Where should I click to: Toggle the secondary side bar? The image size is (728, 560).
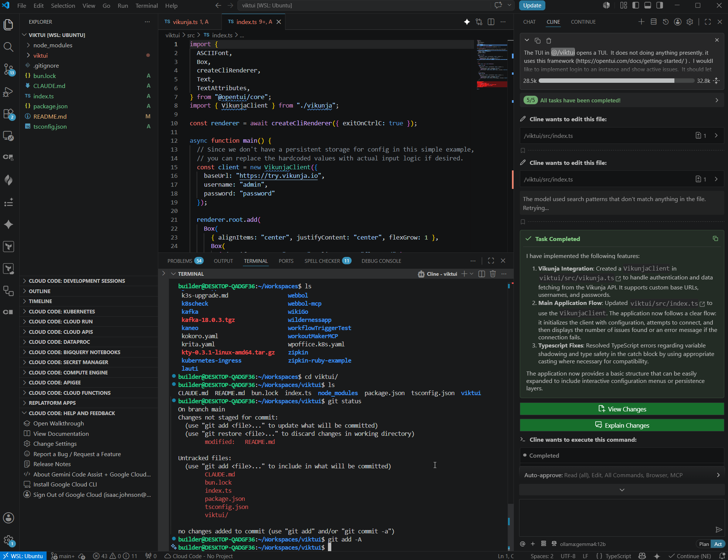[x=660, y=5]
